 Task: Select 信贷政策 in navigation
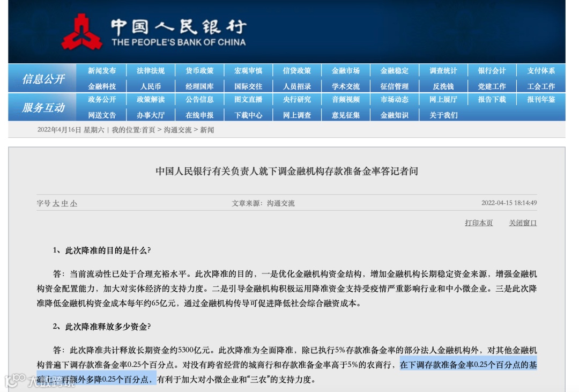click(297, 71)
